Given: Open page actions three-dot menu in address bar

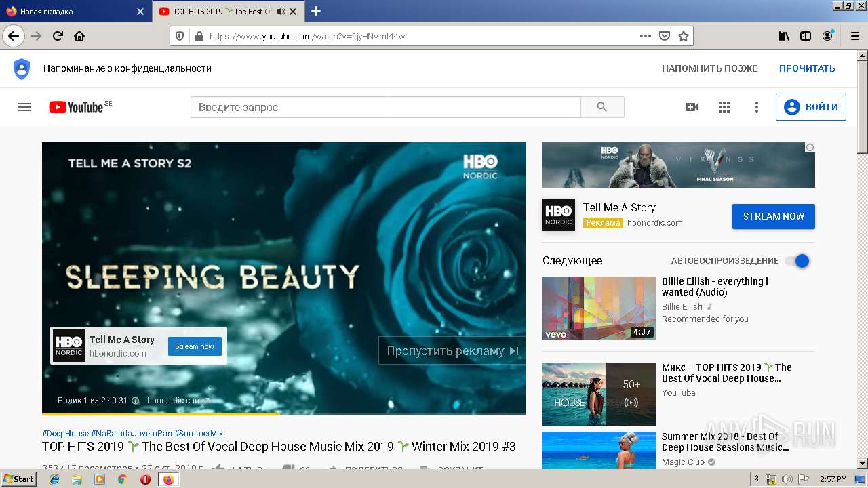Looking at the screenshot, I should (x=646, y=36).
